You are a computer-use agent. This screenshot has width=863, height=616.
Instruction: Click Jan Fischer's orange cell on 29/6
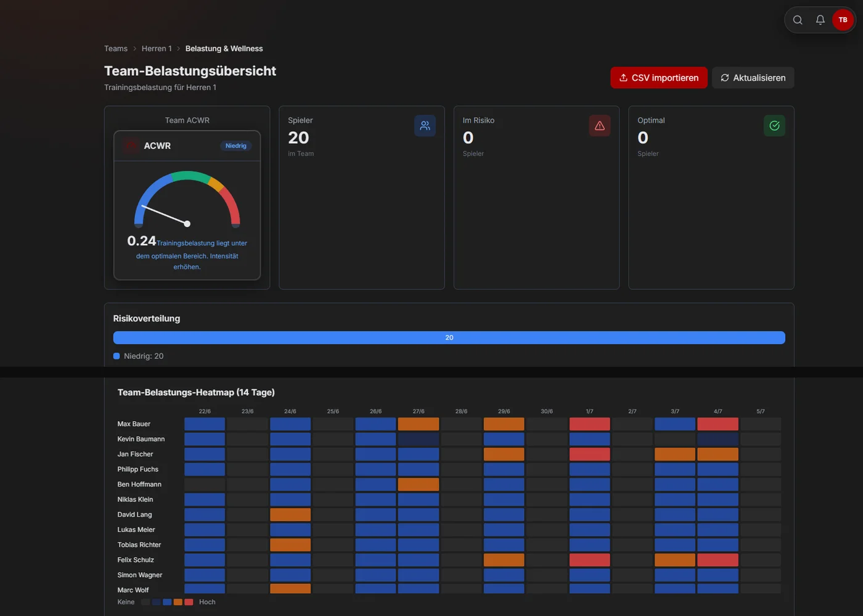pos(504,454)
